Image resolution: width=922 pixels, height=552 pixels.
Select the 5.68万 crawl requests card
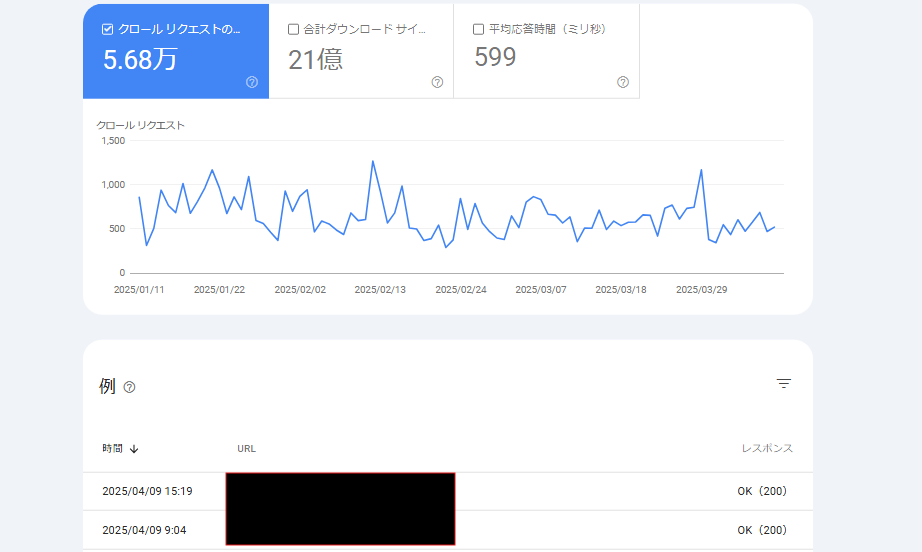tap(176, 52)
